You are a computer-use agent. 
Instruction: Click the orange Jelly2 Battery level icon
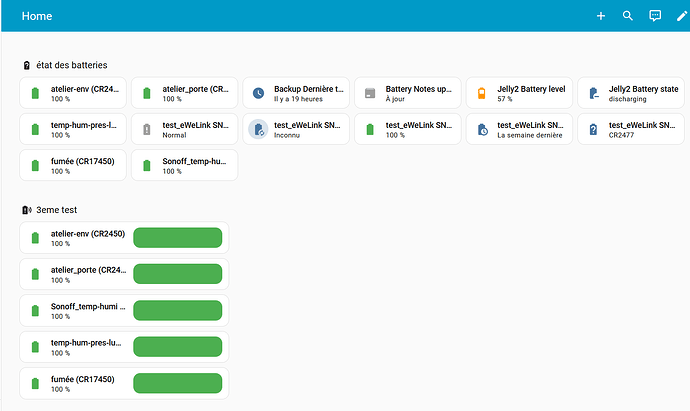tap(481, 93)
